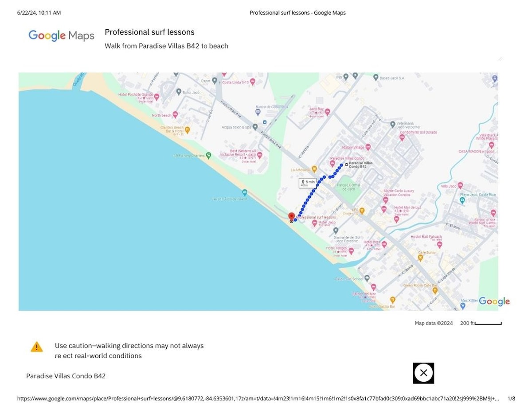Open the Hostel Bait Patuach marker
Image resolution: width=532 pixels, height=411 pixels.
point(439,244)
